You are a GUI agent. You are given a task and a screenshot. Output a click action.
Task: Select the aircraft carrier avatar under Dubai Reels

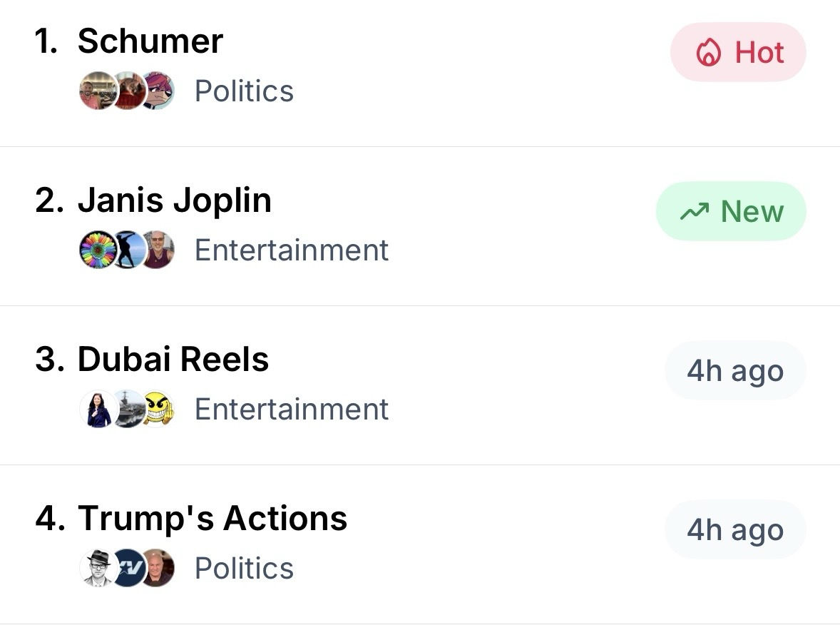[128, 410]
